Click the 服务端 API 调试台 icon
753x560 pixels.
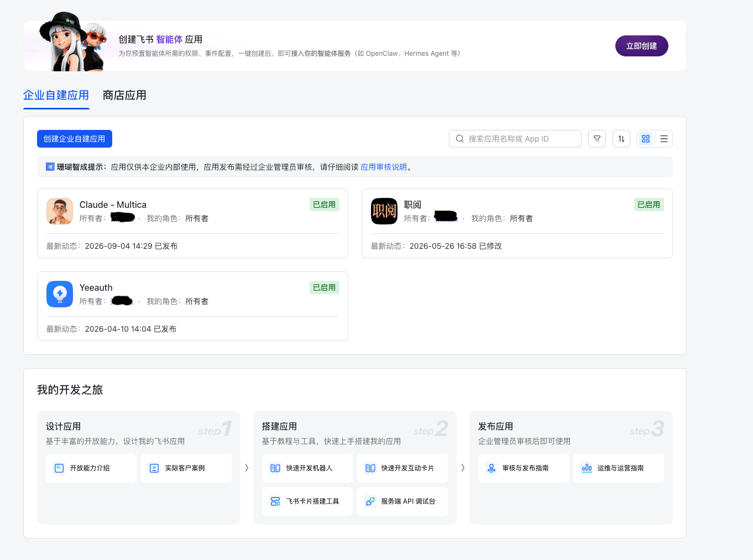click(370, 501)
